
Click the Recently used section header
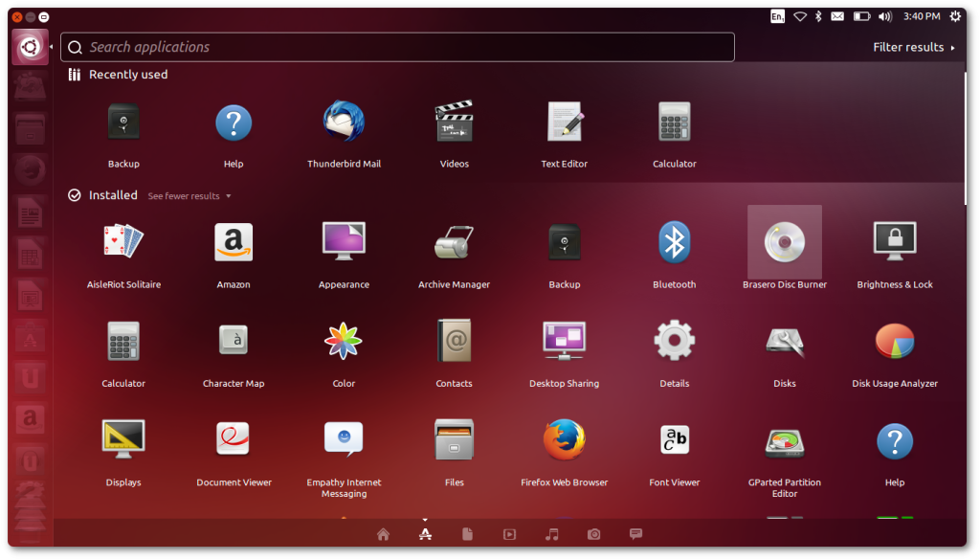[x=128, y=75]
